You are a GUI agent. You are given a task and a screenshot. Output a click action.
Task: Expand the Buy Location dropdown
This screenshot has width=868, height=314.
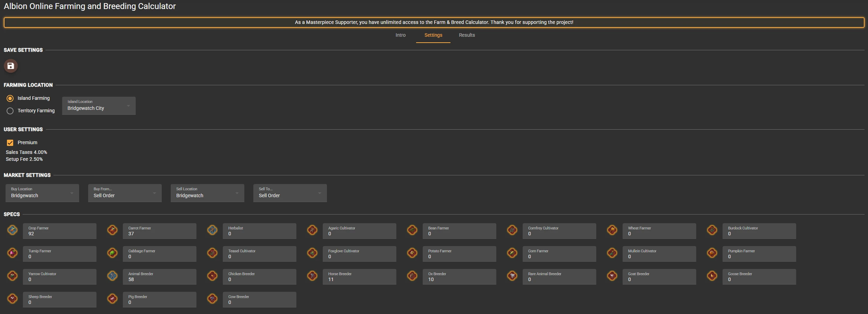pos(42,193)
